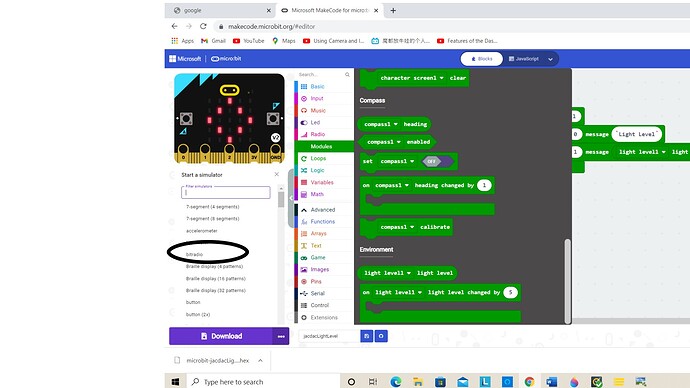Switch to Blocks editor view

481,59
